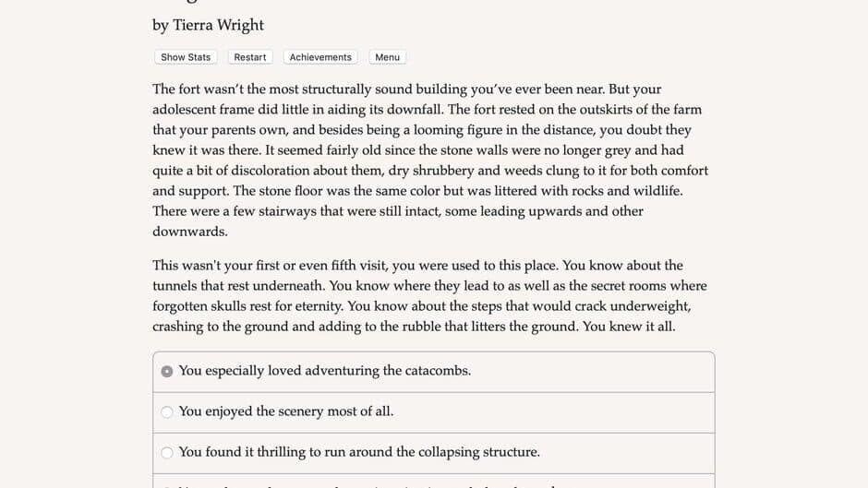Click the sentence 'You knew it all.'

tap(629, 327)
